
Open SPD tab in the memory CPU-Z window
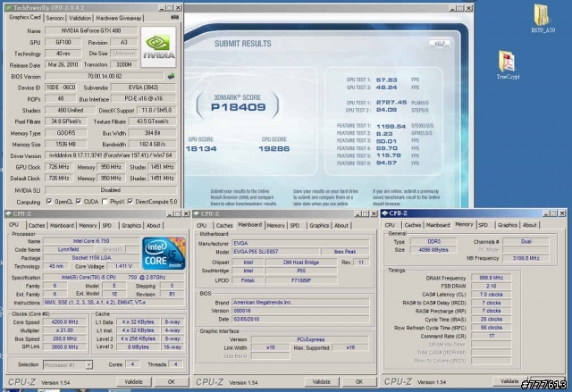click(483, 225)
